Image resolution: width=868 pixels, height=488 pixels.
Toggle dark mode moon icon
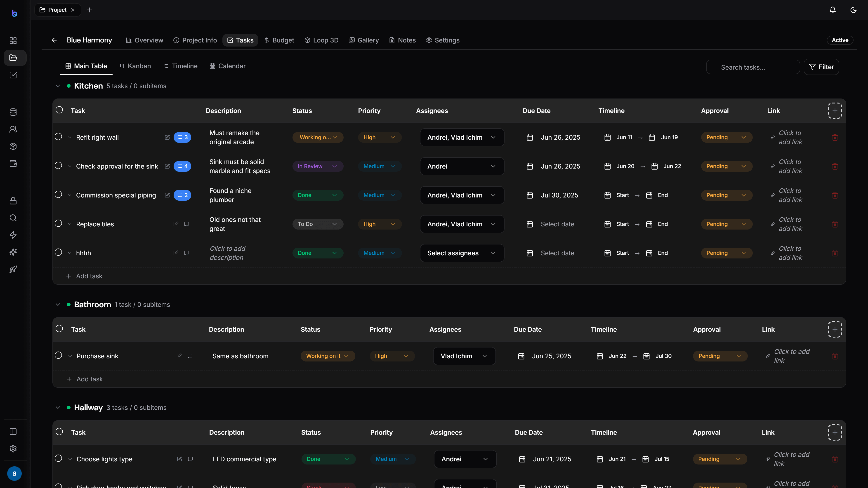(x=853, y=10)
